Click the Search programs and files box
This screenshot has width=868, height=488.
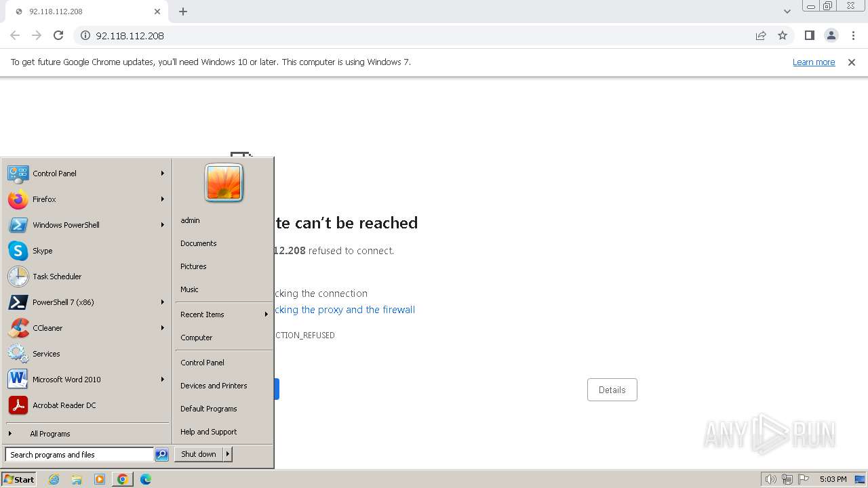click(x=79, y=455)
